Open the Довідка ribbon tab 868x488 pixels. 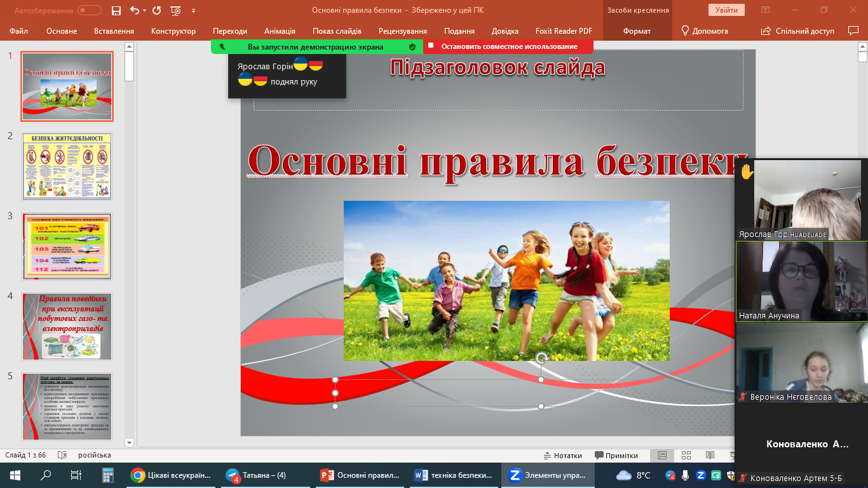click(x=505, y=31)
